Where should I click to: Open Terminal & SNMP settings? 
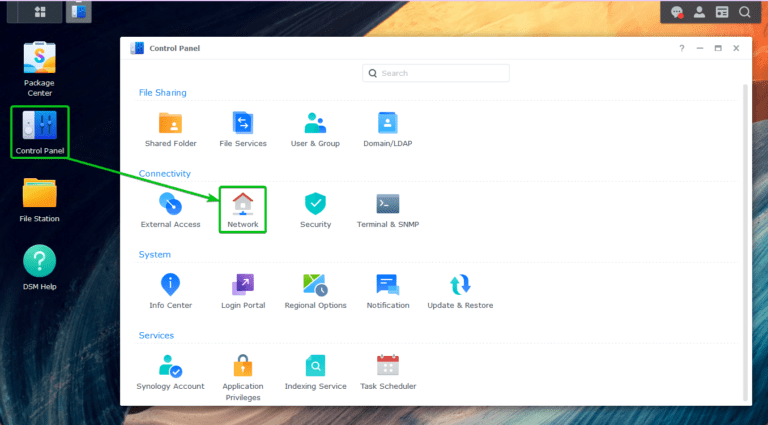click(387, 204)
